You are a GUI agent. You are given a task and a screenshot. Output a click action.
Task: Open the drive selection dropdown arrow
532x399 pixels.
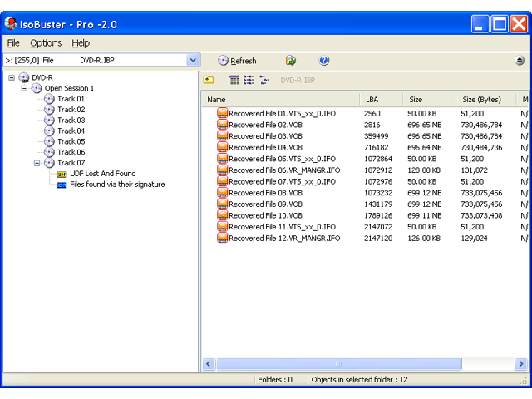[x=193, y=60]
